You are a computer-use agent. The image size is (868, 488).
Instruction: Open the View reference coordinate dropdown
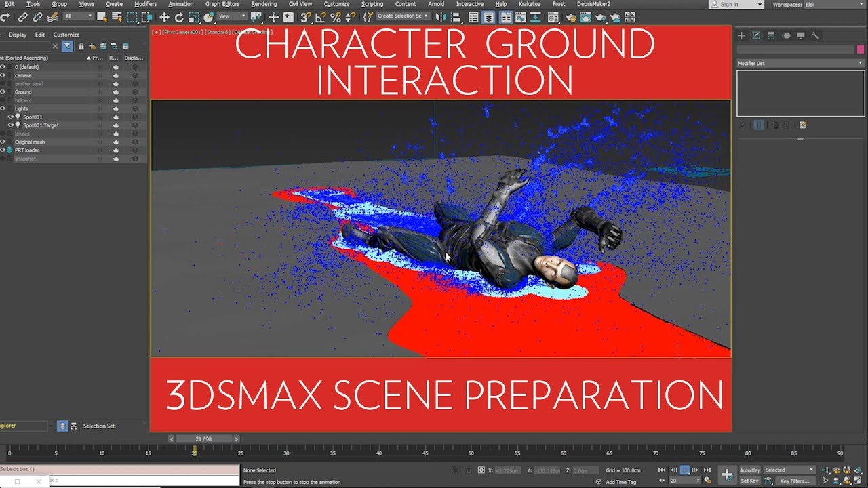tap(233, 16)
